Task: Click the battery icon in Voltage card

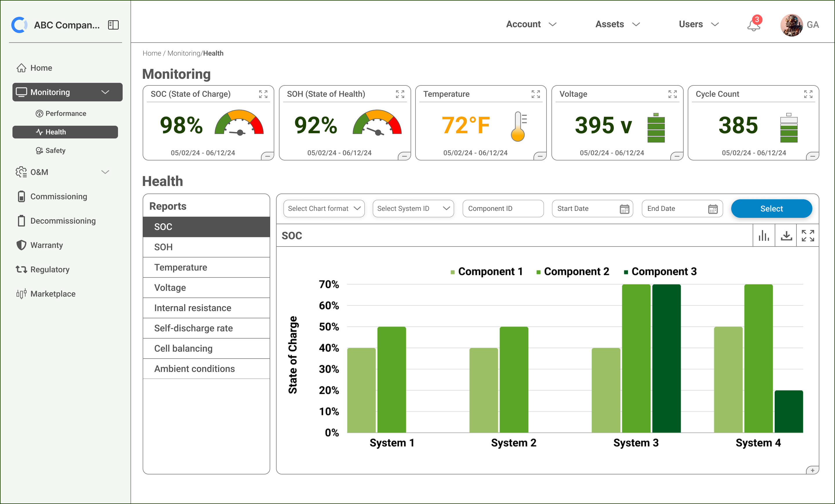Action: click(656, 128)
